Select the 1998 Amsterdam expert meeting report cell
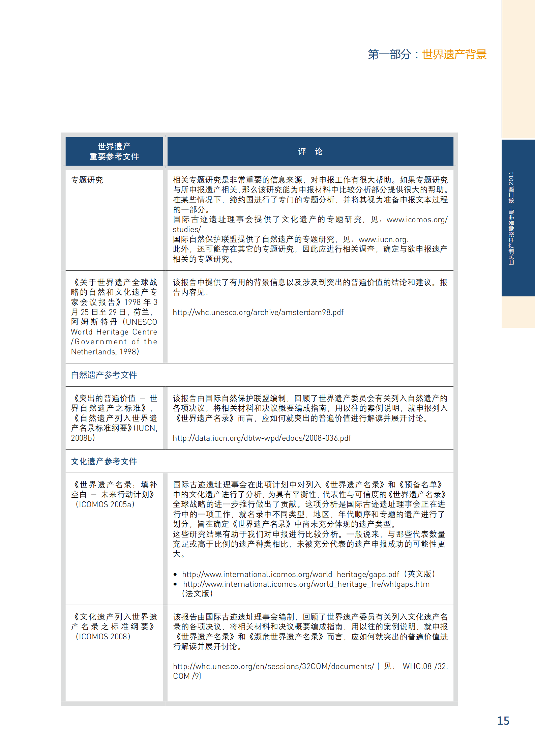 coord(114,317)
